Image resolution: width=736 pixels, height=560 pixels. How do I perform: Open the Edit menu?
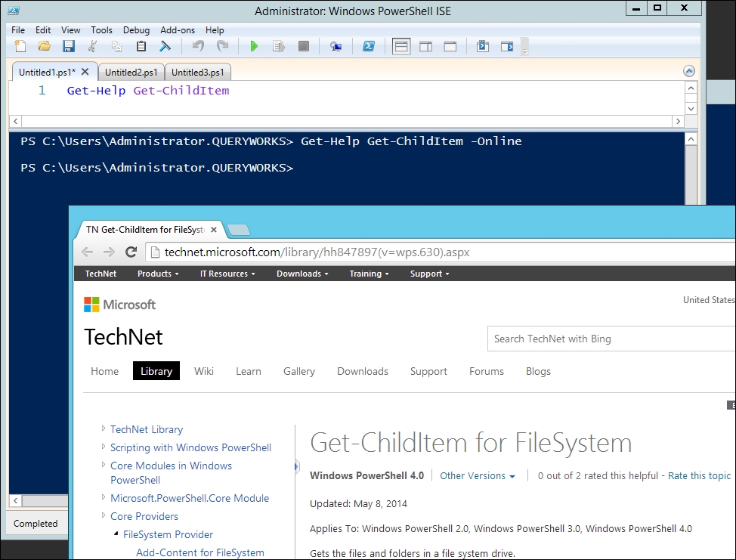[43, 30]
